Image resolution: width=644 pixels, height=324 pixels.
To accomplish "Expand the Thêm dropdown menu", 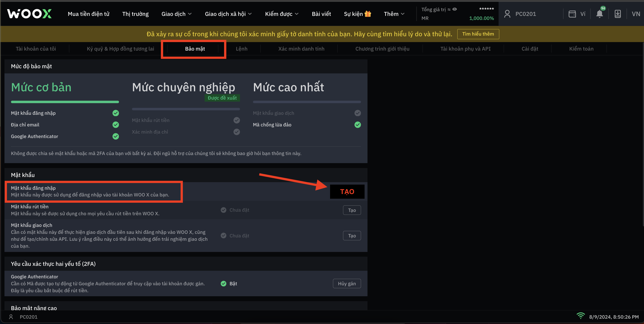I will [x=394, y=14].
